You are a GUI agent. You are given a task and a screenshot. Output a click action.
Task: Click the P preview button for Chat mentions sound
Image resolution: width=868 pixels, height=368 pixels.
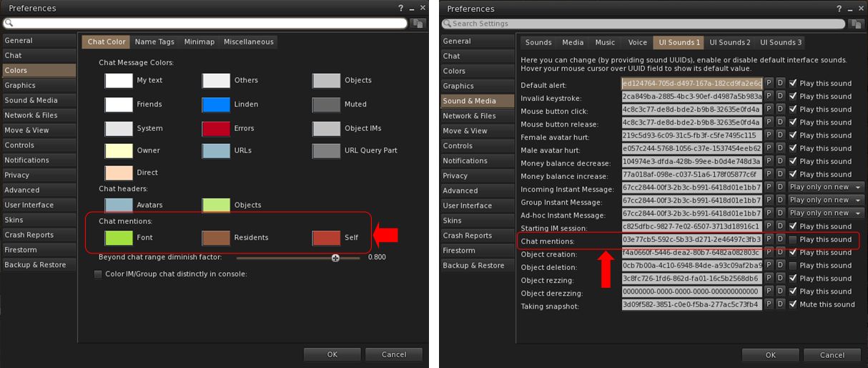point(769,240)
